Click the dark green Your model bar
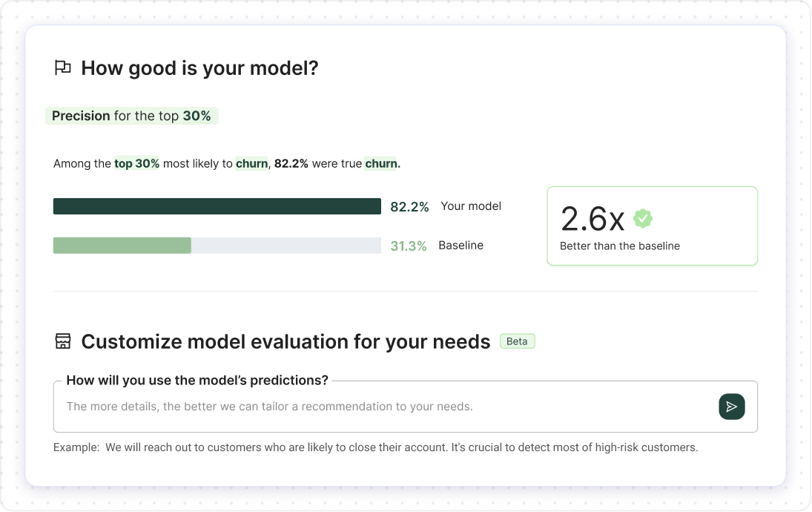 tap(217, 206)
